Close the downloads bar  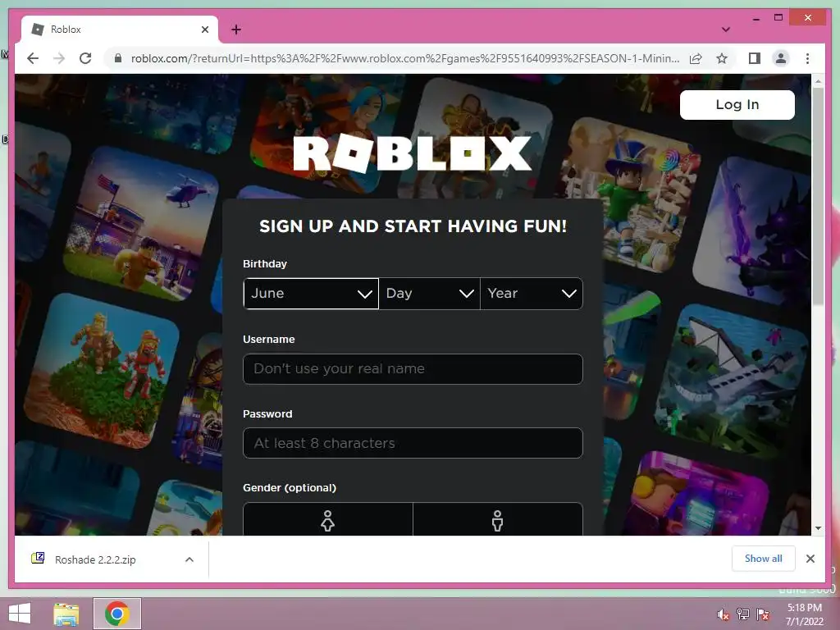point(810,559)
